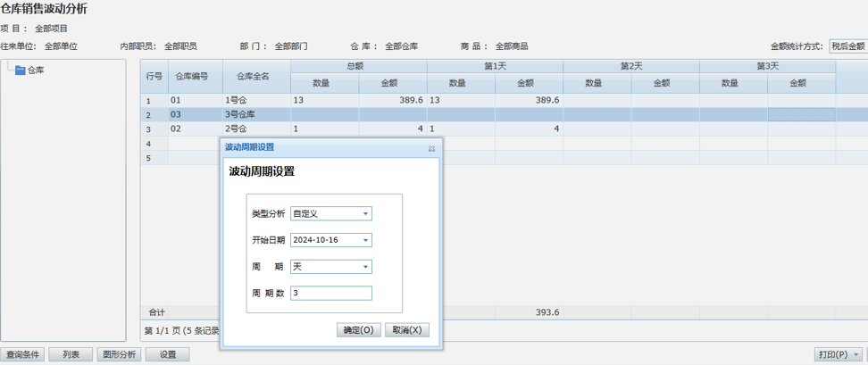Select the 仓库 tree node label
Screen dimensions: 868x365
[x=36, y=70]
